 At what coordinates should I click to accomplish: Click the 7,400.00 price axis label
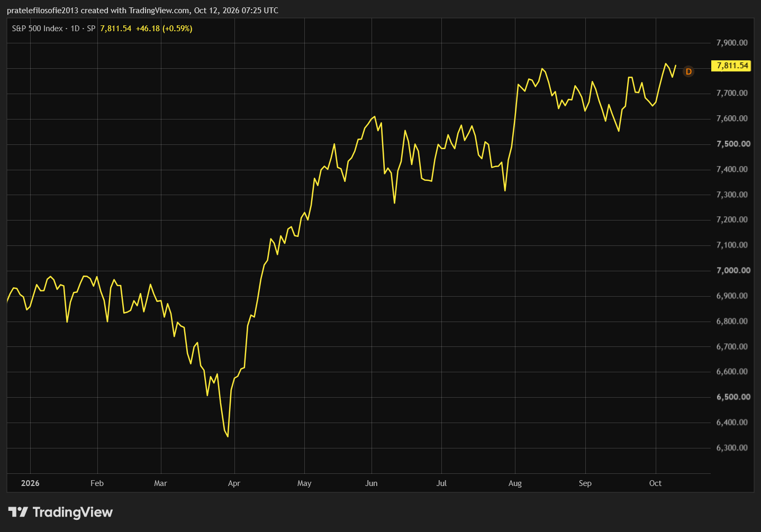pyautogui.click(x=732, y=169)
